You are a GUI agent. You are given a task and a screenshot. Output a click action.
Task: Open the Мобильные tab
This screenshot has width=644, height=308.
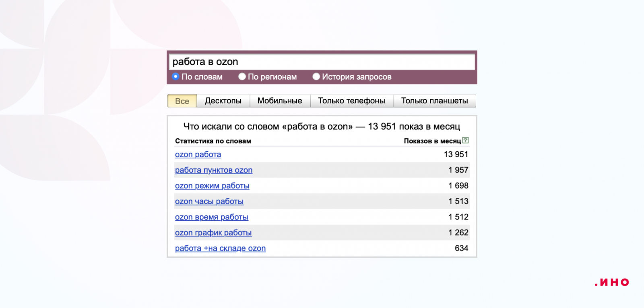(280, 101)
